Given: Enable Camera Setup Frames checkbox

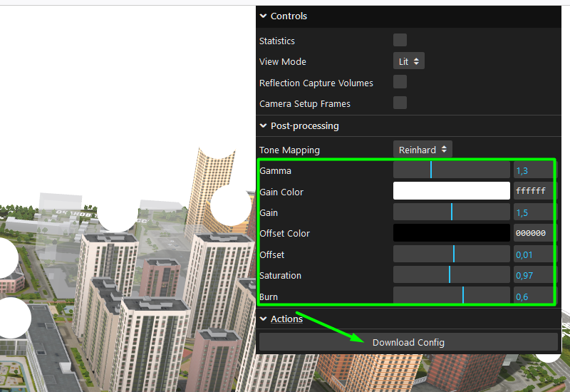Looking at the screenshot, I should (400, 103).
